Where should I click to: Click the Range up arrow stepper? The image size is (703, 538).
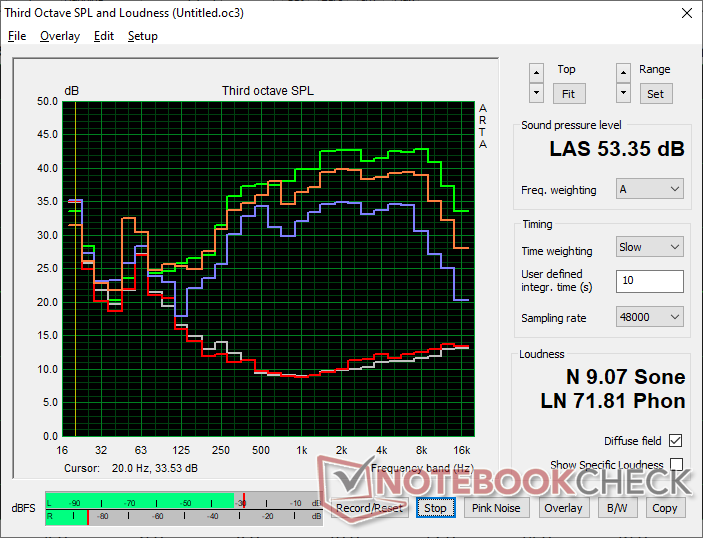coord(624,73)
